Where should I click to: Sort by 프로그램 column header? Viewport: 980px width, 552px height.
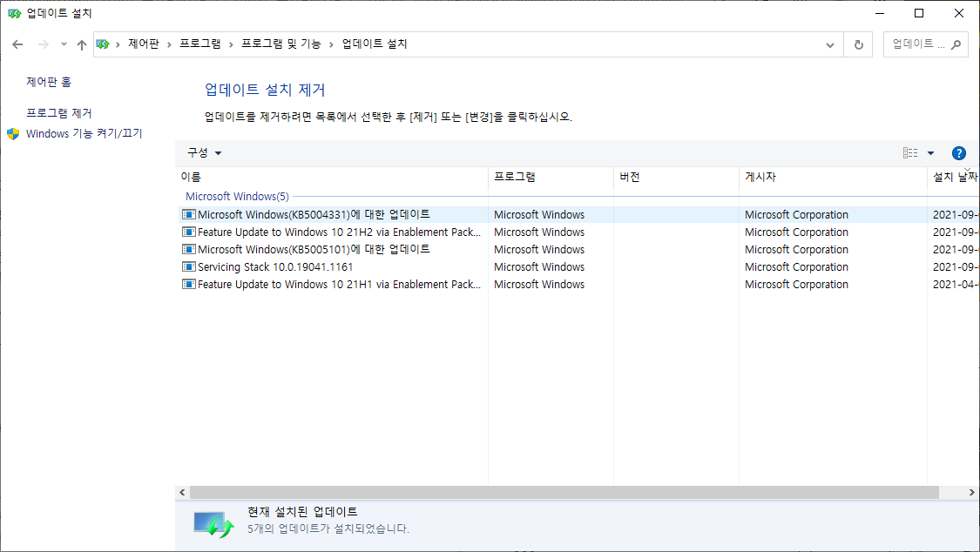pyautogui.click(x=551, y=178)
